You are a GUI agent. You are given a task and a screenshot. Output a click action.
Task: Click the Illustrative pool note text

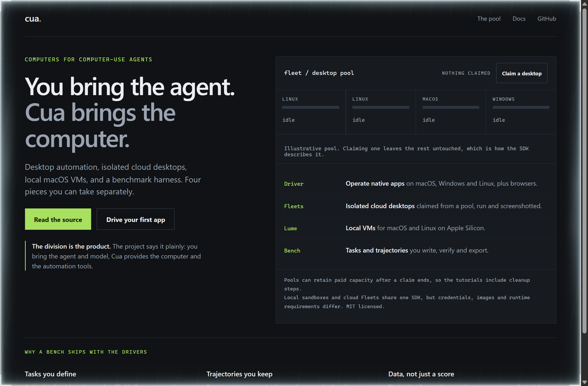click(x=406, y=151)
